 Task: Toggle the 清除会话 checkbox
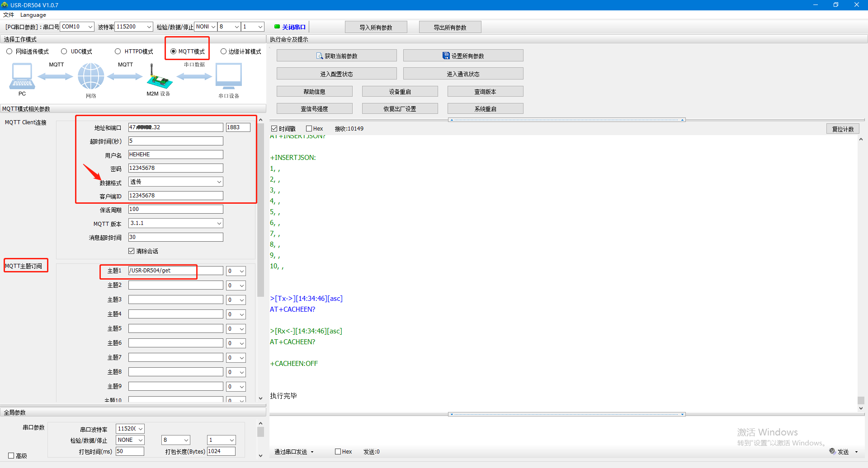(132, 251)
